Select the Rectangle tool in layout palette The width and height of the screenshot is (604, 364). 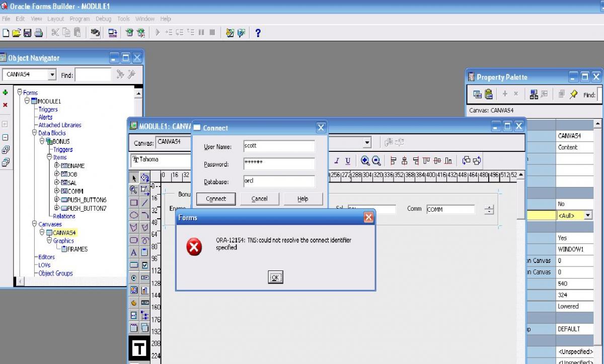click(134, 203)
